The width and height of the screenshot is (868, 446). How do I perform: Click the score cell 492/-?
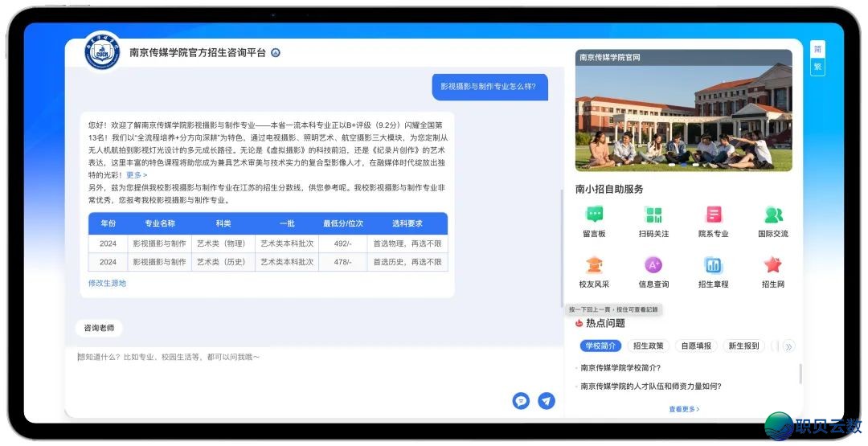click(x=342, y=243)
